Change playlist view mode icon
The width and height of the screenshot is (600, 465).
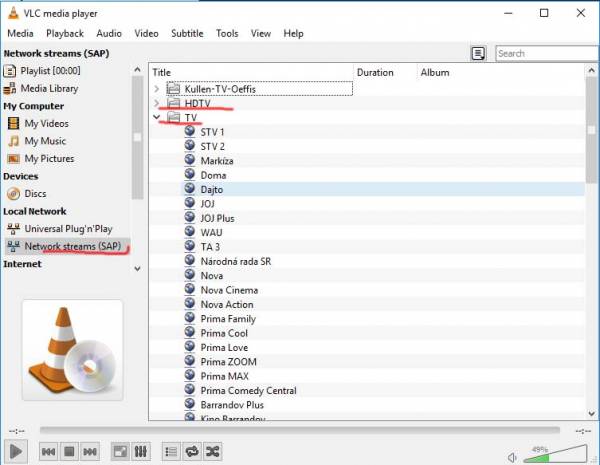coord(478,53)
